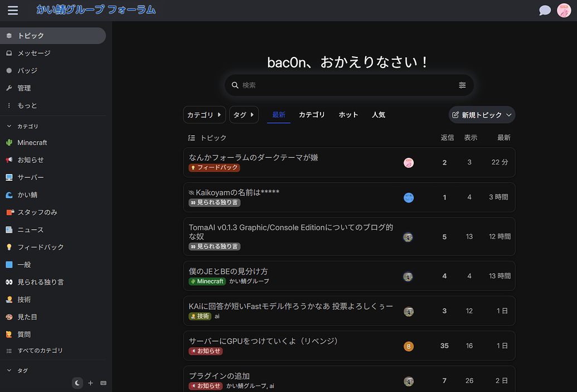Viewport: 577px width, 392px height.
Task: Open the タグ filter dropdown
Action: [244, 115]
